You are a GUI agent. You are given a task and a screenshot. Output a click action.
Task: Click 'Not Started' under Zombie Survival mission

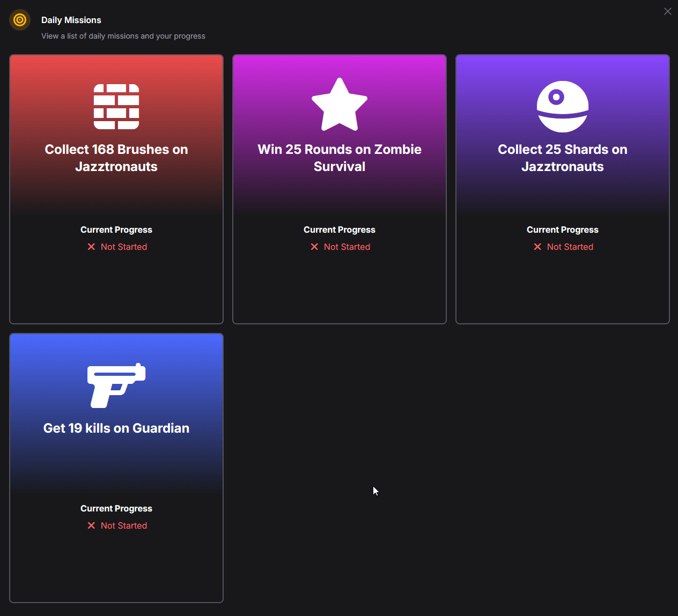347,247
